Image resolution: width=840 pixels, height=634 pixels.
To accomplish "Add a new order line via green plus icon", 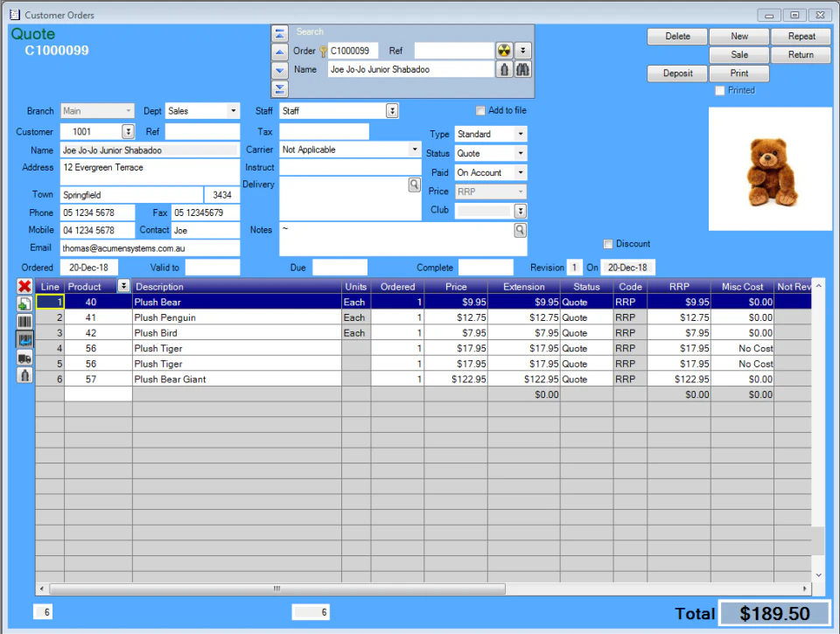I will pos(23,304).
